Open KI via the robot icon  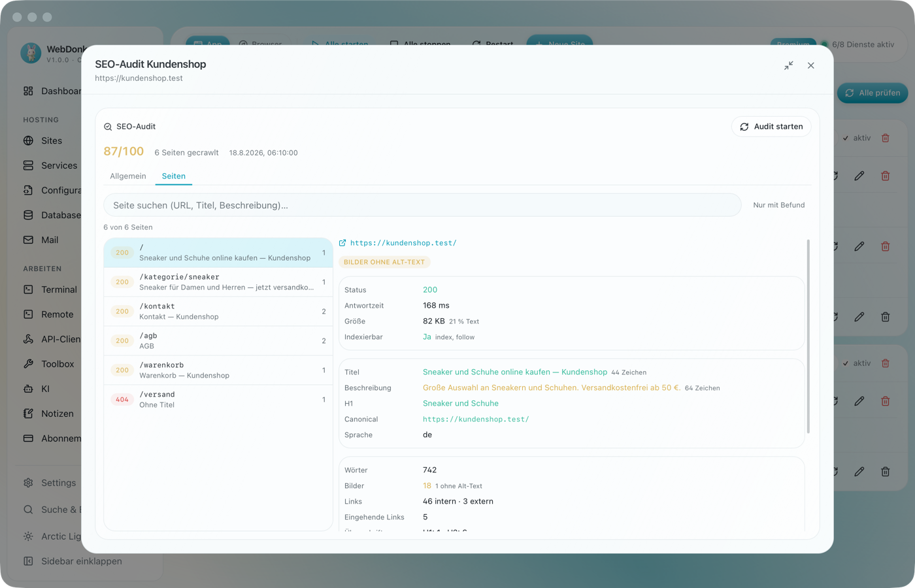pyautogui.click(x=28, y=389)
